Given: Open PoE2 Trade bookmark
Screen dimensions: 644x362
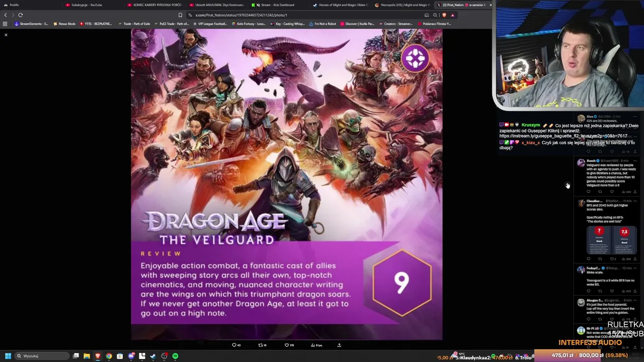Looking at the screenshot, I should tap(172, 24).
